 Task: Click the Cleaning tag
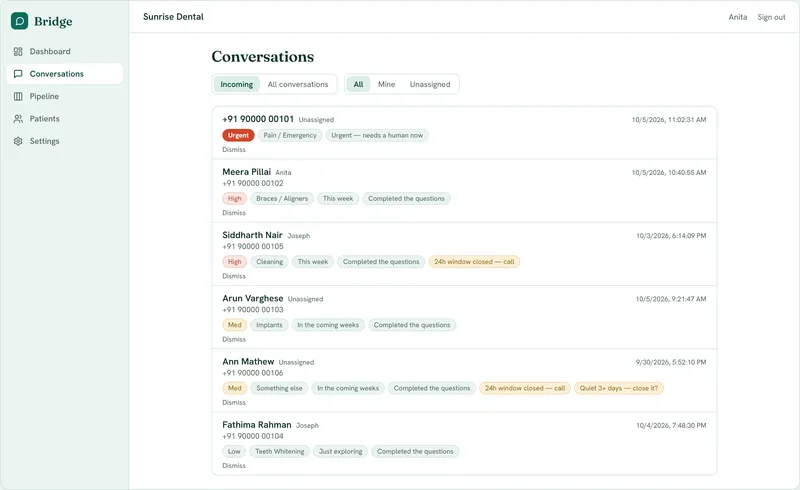[x=269, y=262]
